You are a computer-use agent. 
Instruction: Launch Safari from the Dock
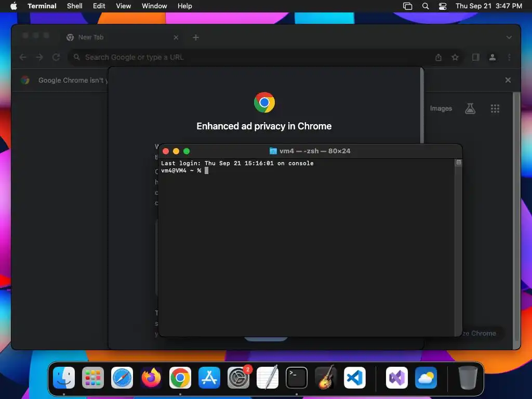(x=122, y=378)
